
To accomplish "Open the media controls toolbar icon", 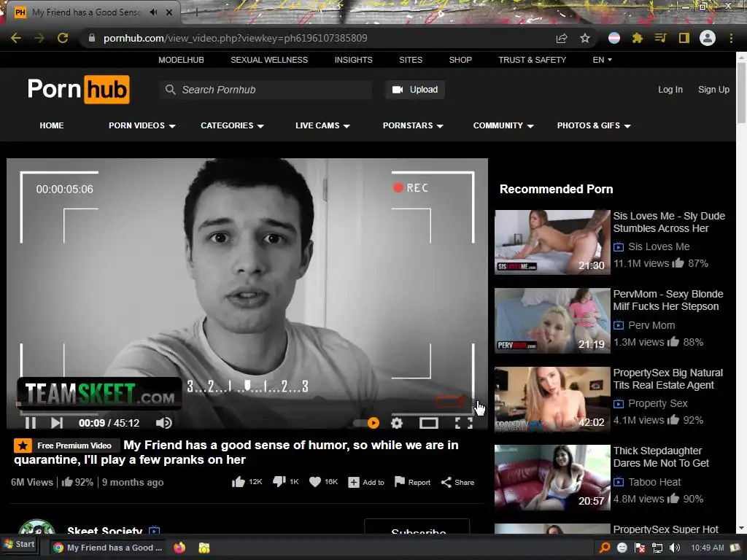I will (x=660, y=38).
